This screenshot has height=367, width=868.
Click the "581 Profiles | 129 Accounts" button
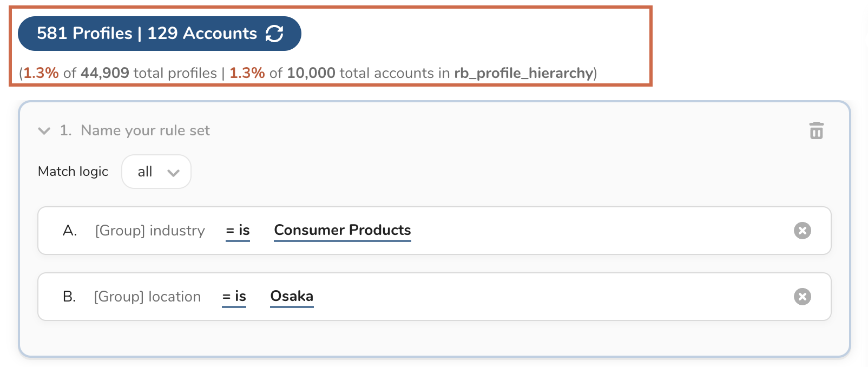(x=147, y=34)
